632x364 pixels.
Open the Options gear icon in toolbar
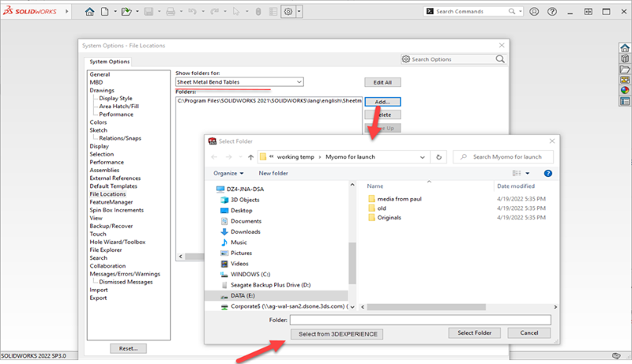(x=288, y=12)
